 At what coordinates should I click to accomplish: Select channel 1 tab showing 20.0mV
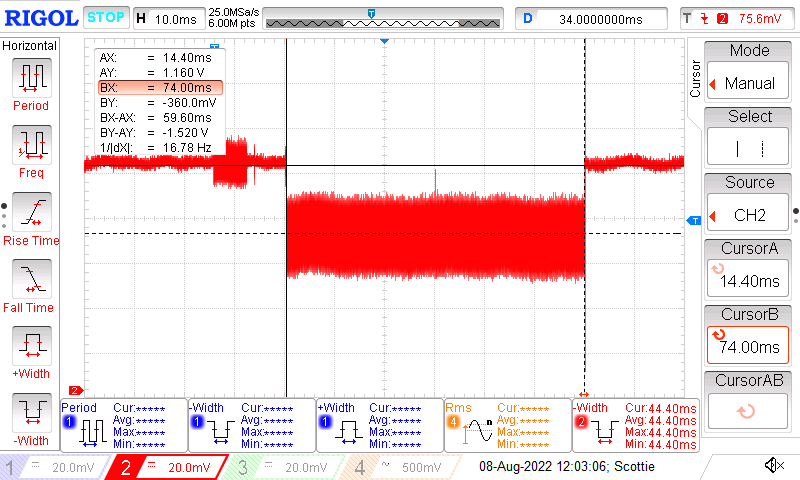pos(54,467)
